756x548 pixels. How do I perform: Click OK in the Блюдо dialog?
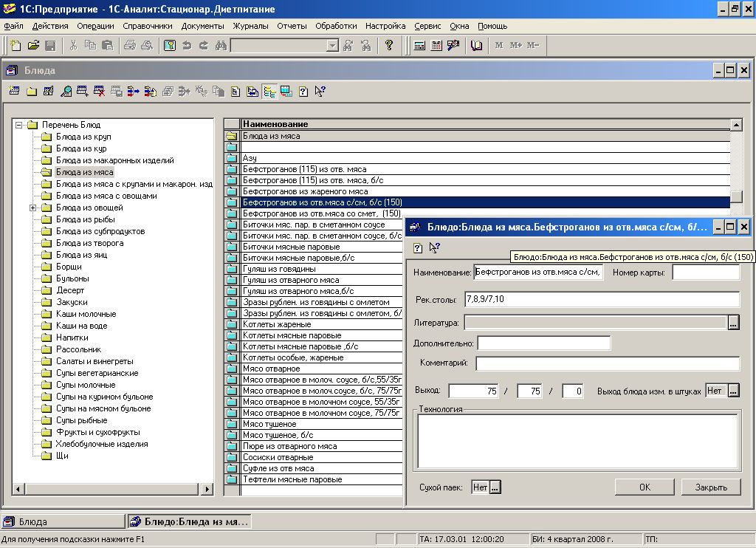click(x=645, y=487)
